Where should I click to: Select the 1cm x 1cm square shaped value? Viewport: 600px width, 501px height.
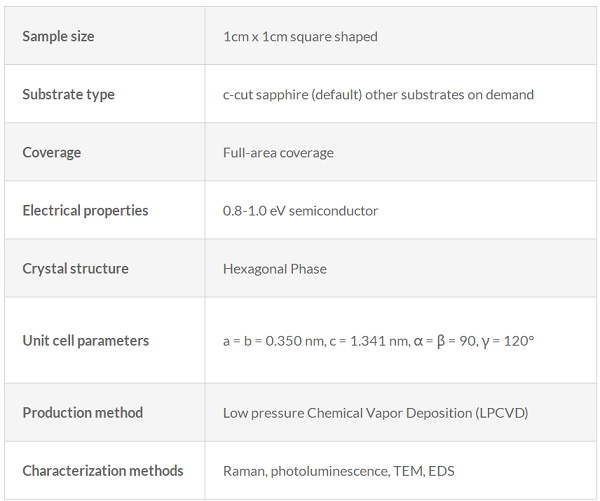click(x=300, y=37)
